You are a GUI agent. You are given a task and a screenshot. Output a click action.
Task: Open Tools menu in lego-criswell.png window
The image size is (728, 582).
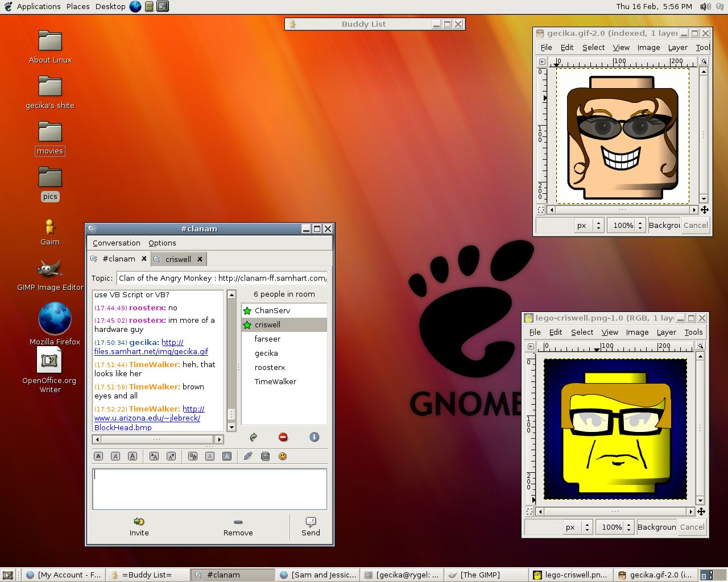[x=693, y=332]
